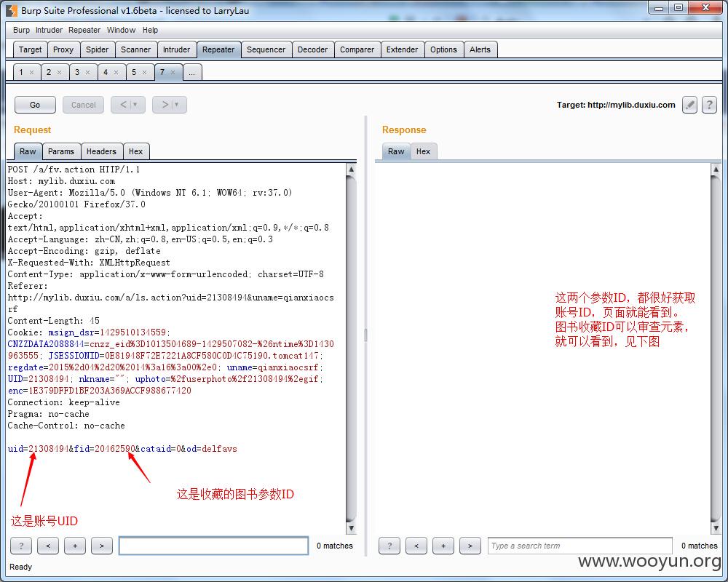Click the request pane scrollbar up arrow
This screenshot has height=582, width=728.
tap(352, 170)
